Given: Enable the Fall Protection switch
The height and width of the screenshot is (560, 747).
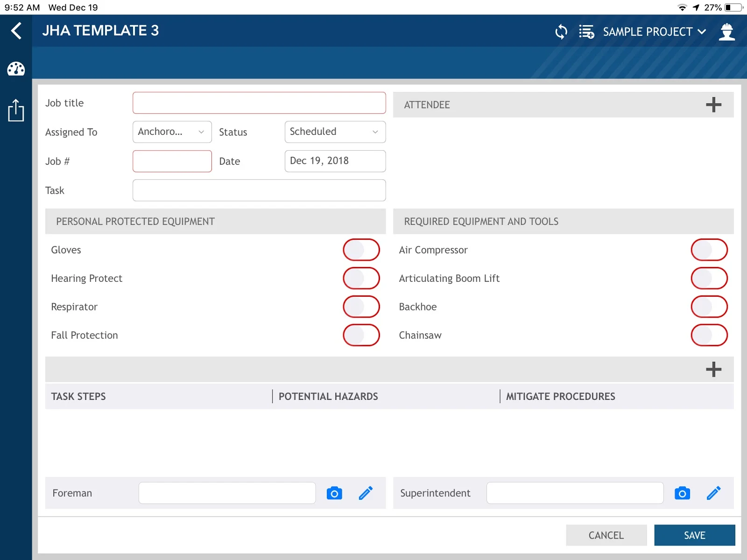Looking at the screenshot, I should pyautogui.click(x=361, y=335).
